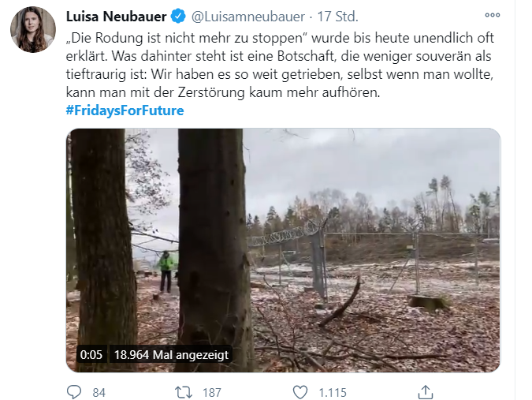Click the Luisa Neubauer display name
This screenshot has width=532, height=400.
[x=116, y=17]
